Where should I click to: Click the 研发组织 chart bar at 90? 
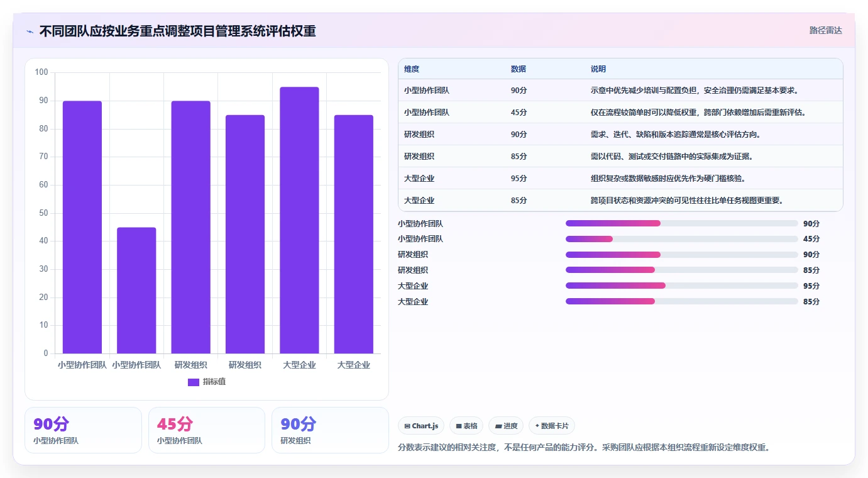191,227
